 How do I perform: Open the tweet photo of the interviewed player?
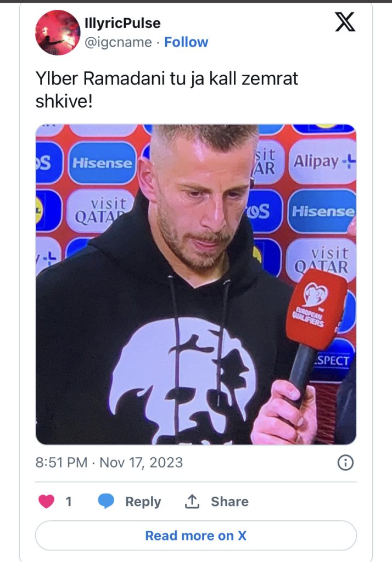pos(196,285)
